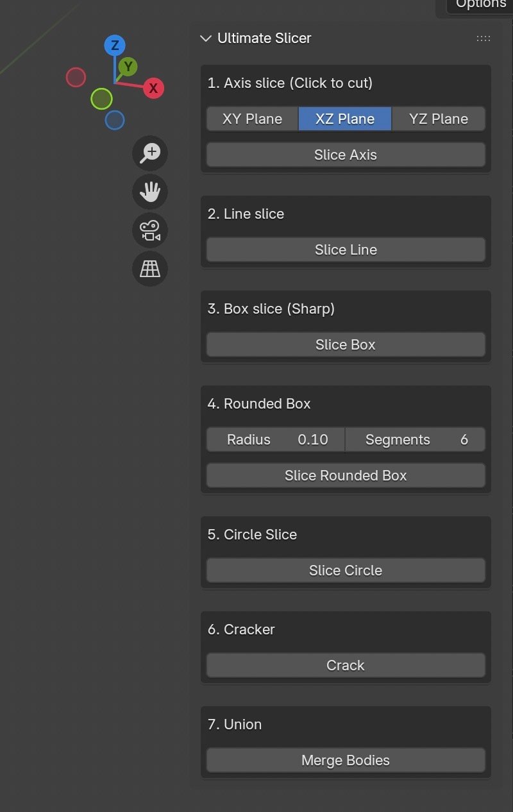Select the XY Plane option
This screenshot has height=812, width=513.
pyautogui.click(x=252, y=119)
